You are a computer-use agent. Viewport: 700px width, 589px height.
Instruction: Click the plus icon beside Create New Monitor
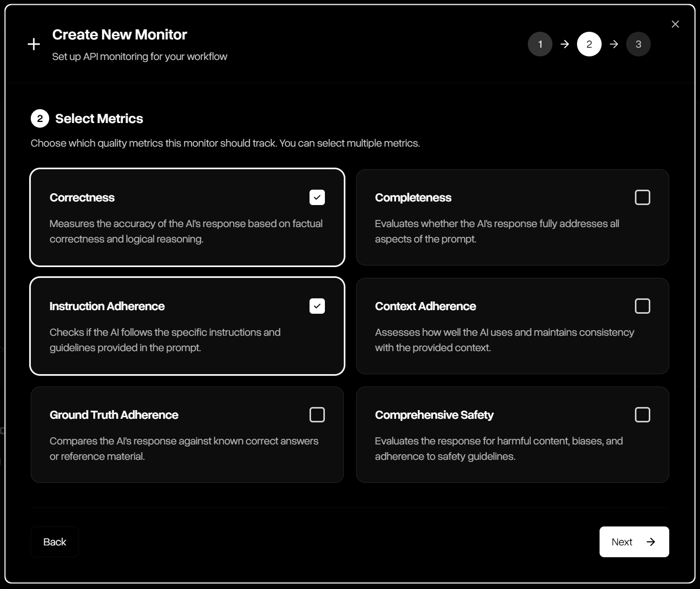[x=33, y=44]
